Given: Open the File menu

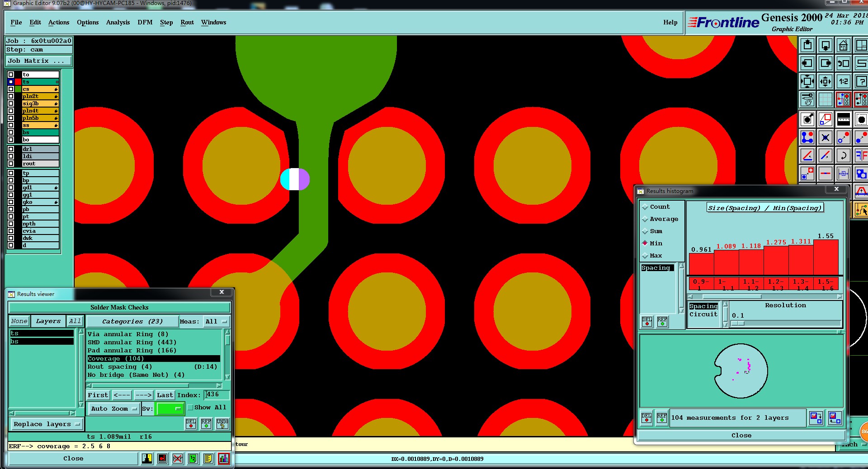Looking at the screenshot, I should click(16, 22).
